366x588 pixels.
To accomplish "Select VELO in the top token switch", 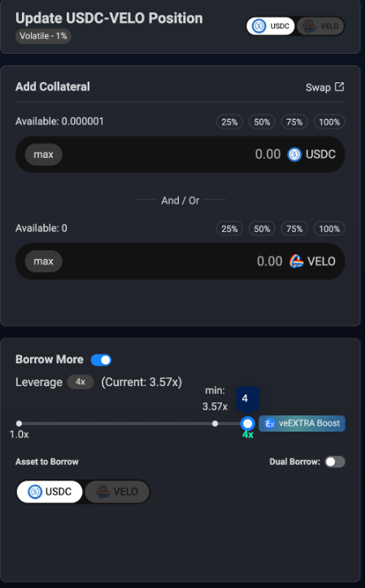I will coord(320,26).
